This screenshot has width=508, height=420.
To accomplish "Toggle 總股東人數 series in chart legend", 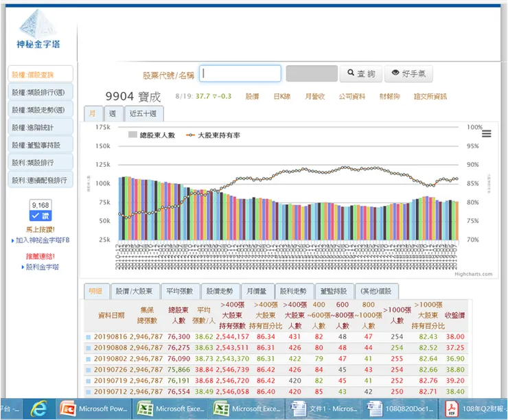I will [x=152, y=135].
